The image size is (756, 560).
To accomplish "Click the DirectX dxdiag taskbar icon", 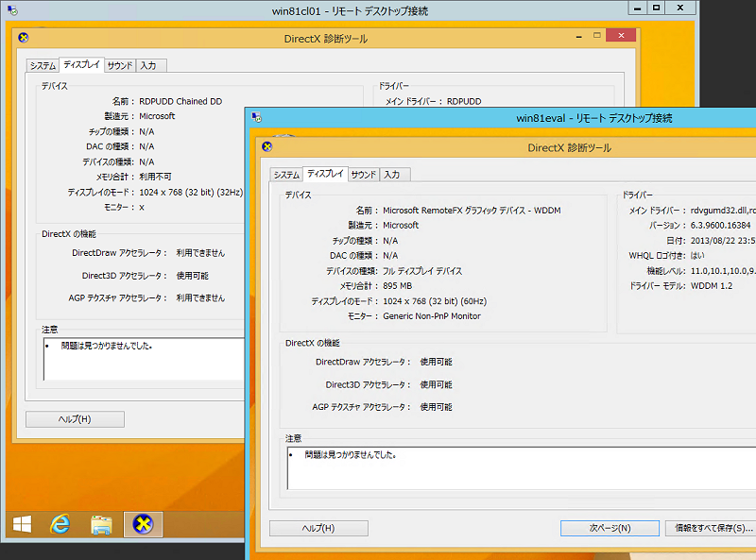I will click(x=144, y=524).
